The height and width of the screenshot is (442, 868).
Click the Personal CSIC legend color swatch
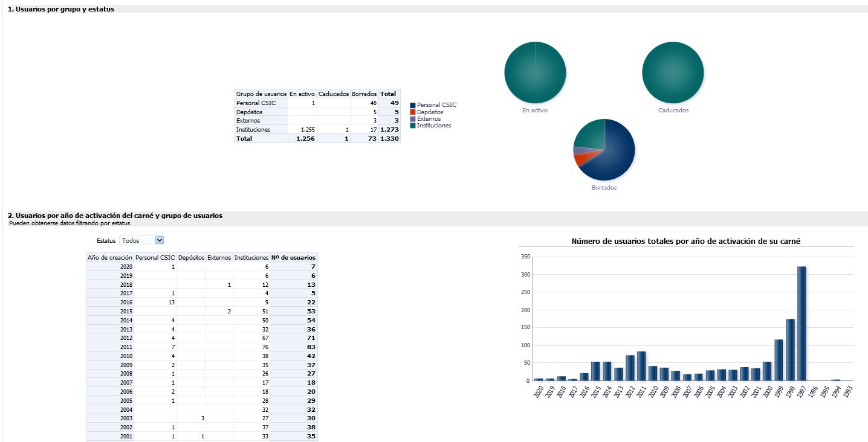click(413, 105)
